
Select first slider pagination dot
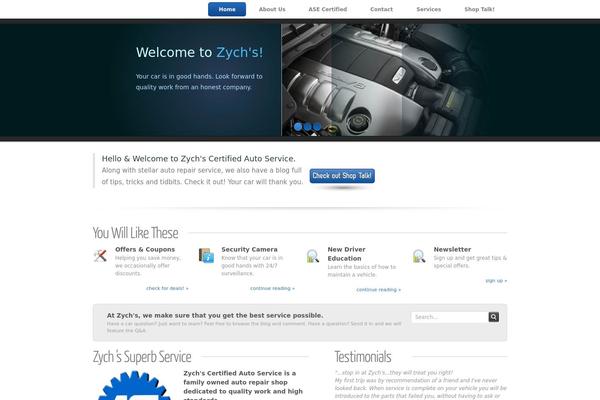[298, 127]
